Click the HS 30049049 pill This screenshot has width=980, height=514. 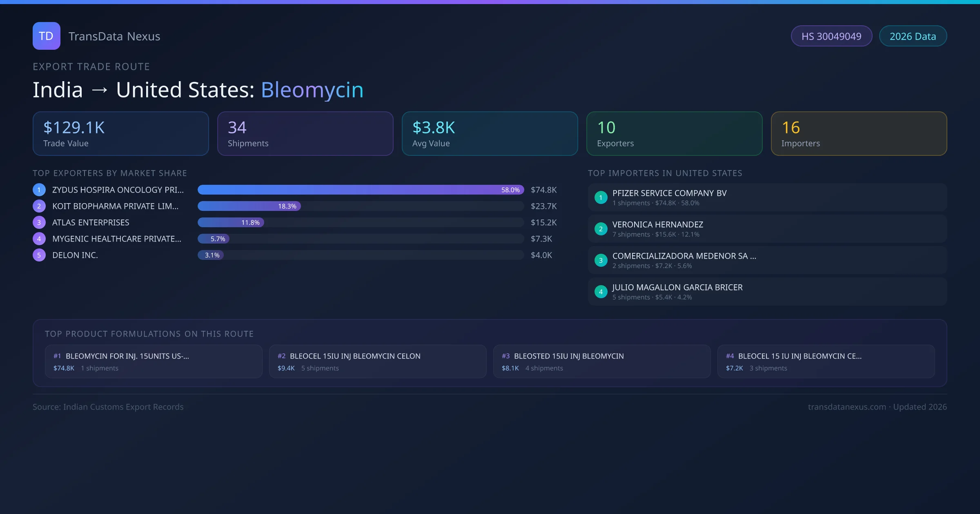[x=831, y=36]
